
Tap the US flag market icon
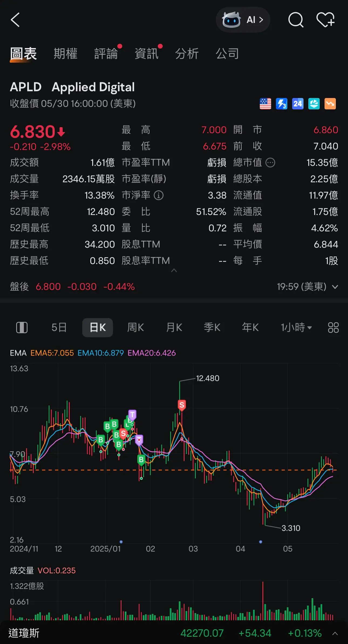coord(265,104)
